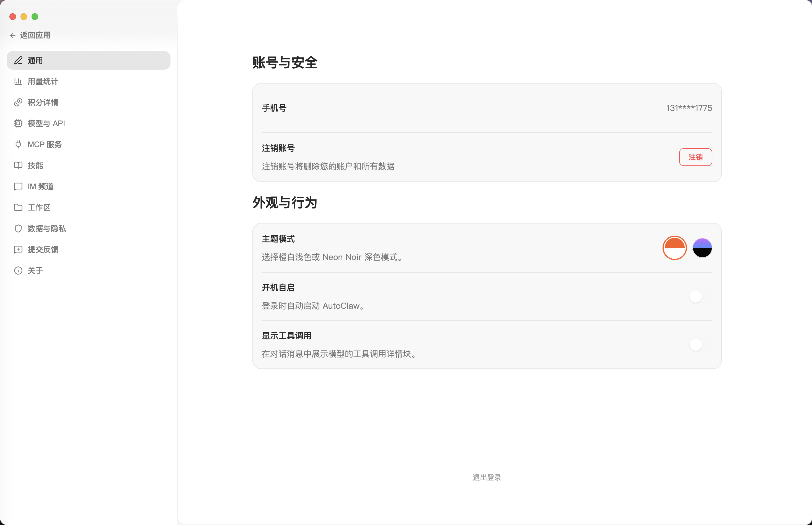Click the chat bubble icon for IM 频道
Image resolution: width=812 pixels, height=525 pixels.
pyautogui.click(x=18, y=186)
